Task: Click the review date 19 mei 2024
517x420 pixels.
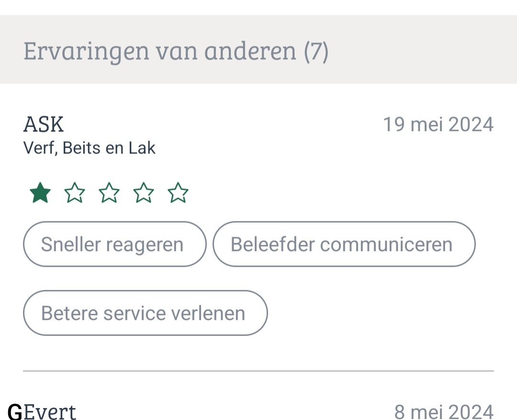Action: pos(438,125)
